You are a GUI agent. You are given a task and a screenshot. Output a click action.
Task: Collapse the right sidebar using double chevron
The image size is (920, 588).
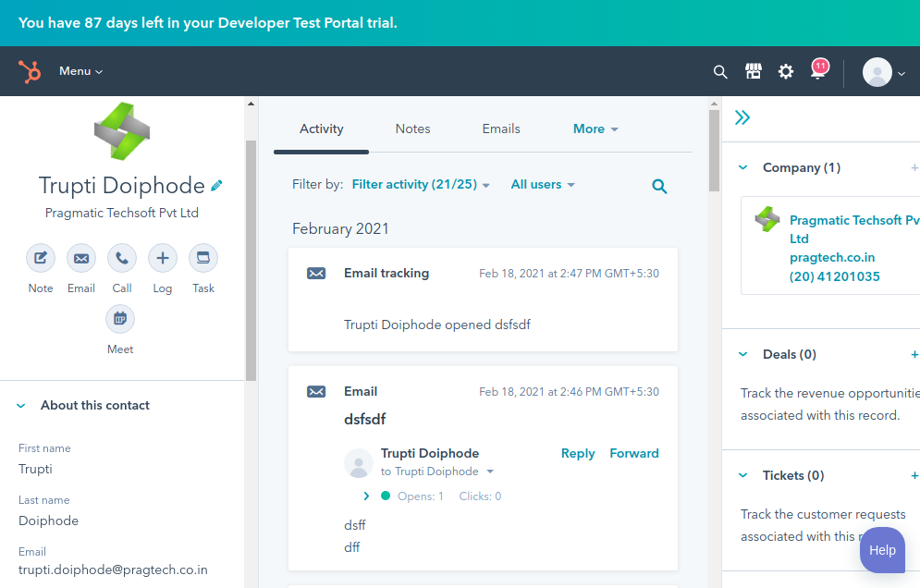point(742,117)
